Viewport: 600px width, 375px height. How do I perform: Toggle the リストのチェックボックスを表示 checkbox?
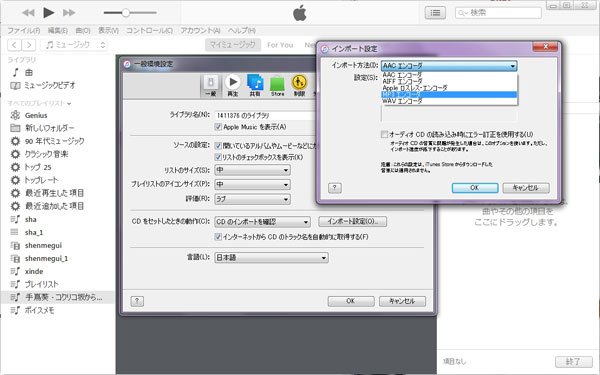pyautogui.click(x=218, y=157)
